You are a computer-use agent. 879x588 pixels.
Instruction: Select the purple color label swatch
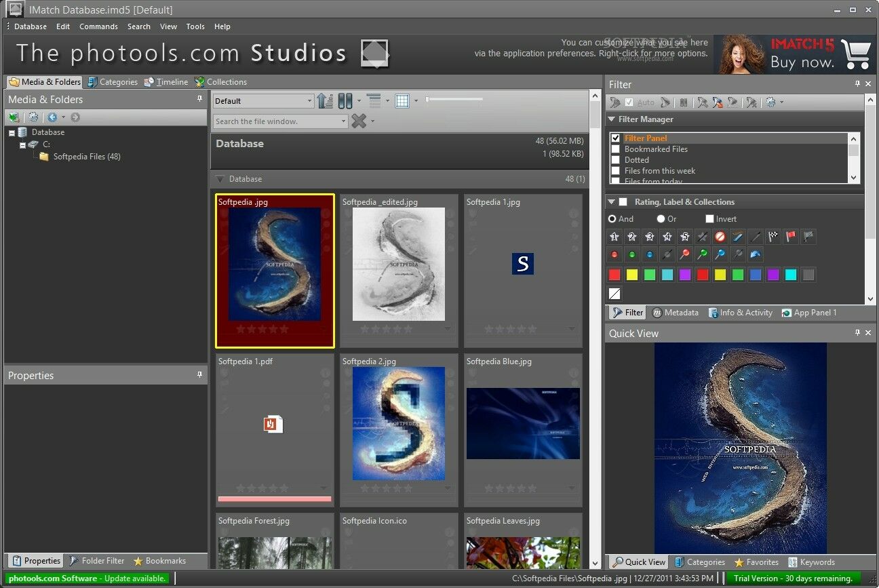pyautogui.click(x=685, y=275)
